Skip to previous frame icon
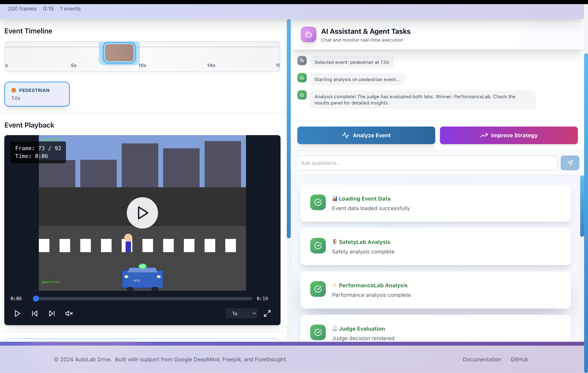 click(35, 313)
